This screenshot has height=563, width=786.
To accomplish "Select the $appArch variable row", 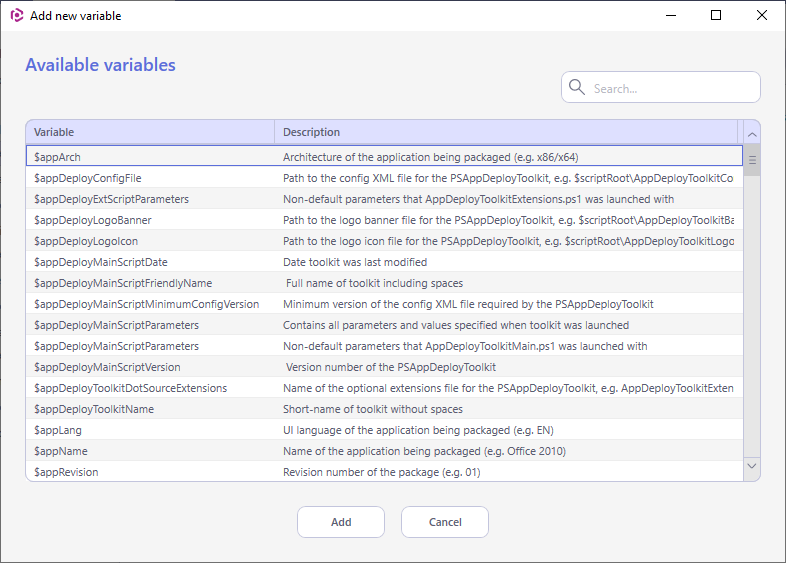I will coord(384,157).
